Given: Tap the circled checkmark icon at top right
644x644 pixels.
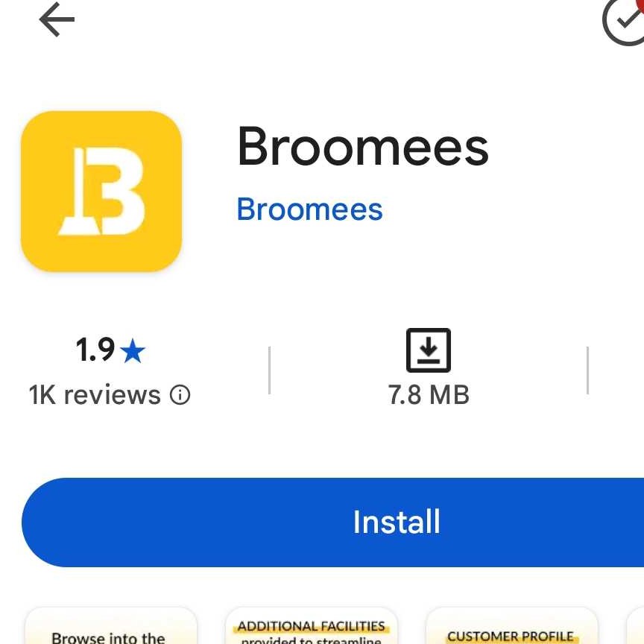Looking at the screenshot, I should (x=625, y=22).
